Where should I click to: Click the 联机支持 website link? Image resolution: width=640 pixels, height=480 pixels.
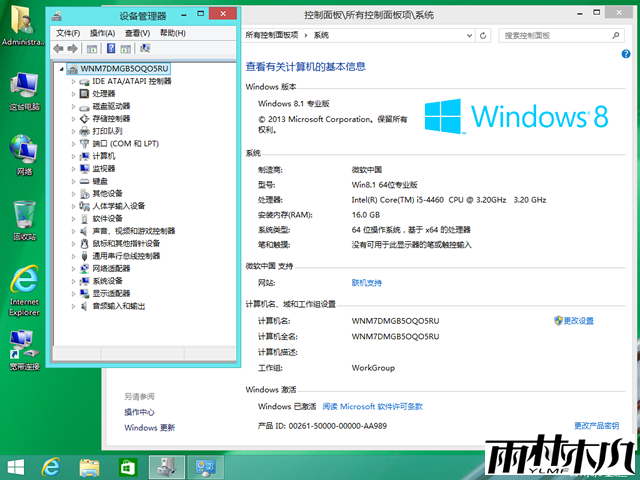[367, 283]
